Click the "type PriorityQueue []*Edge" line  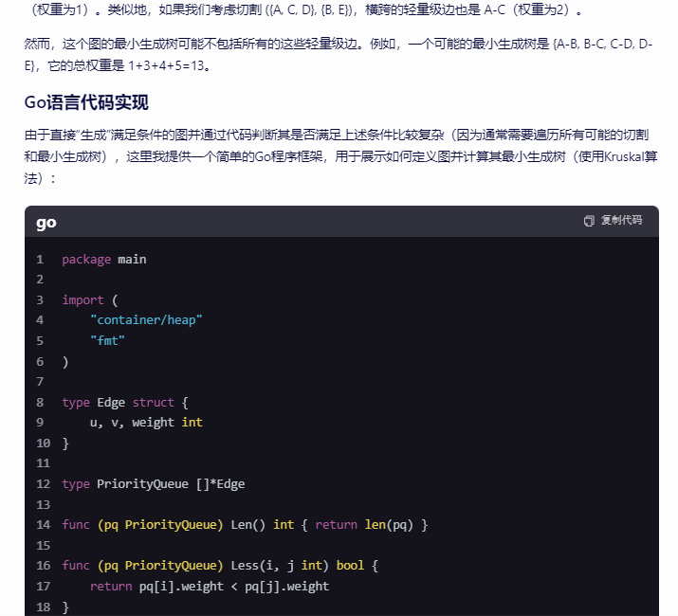(153, 484)
